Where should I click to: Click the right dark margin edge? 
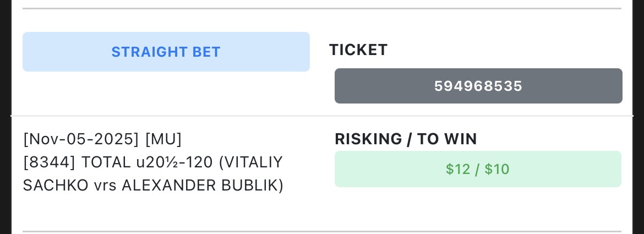pyautogui.click(x=638, y=117)
